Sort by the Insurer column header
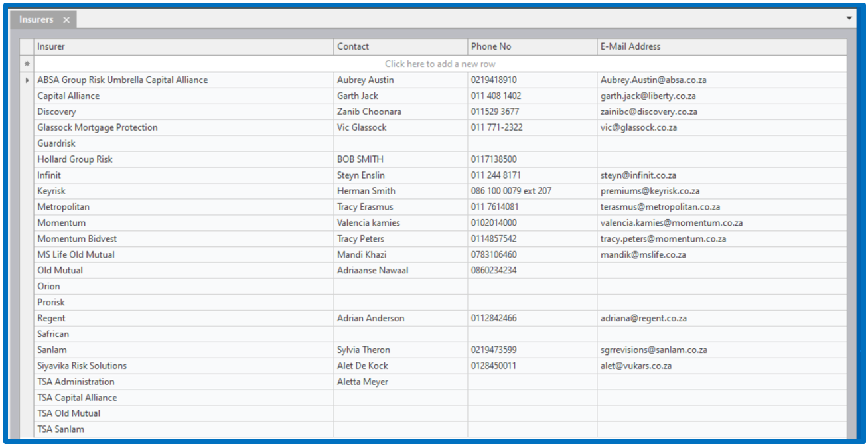Image resolution: width=868 pixels, height=448 pixels. click(x=184, y=46)
